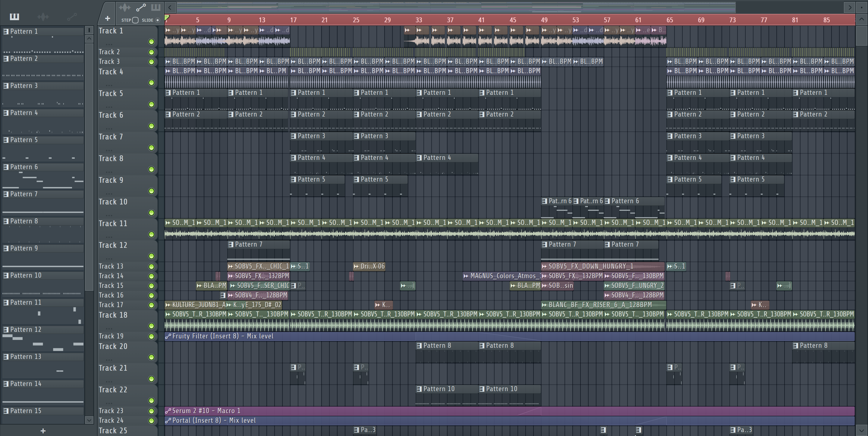Click the piano icon beside Pattern 14
Image resolution: width=868 pixels, height=436 pixels.
(x=6, y=384)
